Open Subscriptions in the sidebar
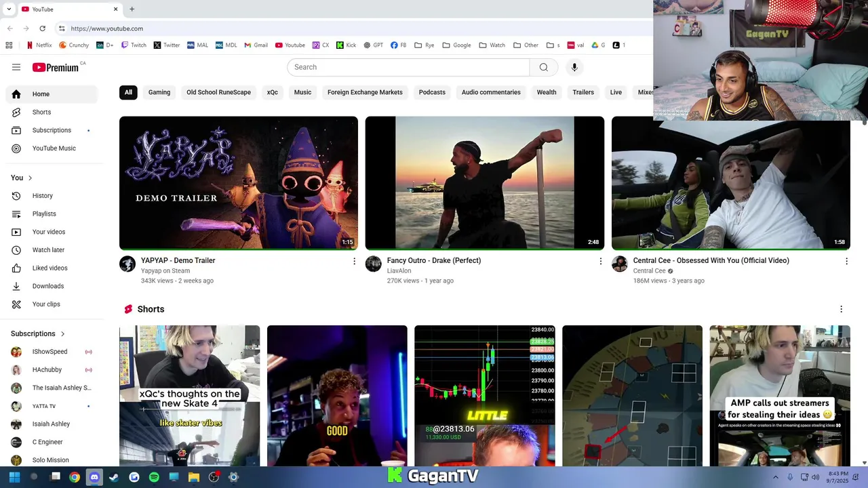This screenshot has width=868, height=488. point(52,130)
